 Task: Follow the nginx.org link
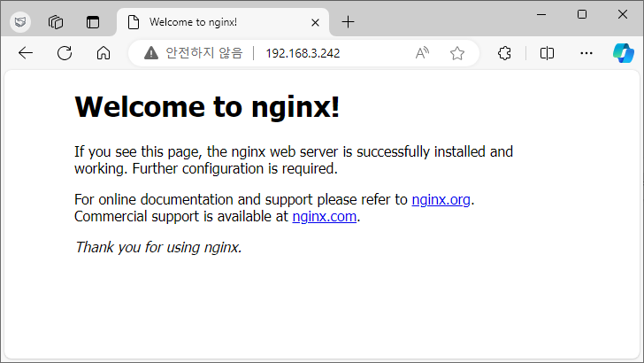441,199
